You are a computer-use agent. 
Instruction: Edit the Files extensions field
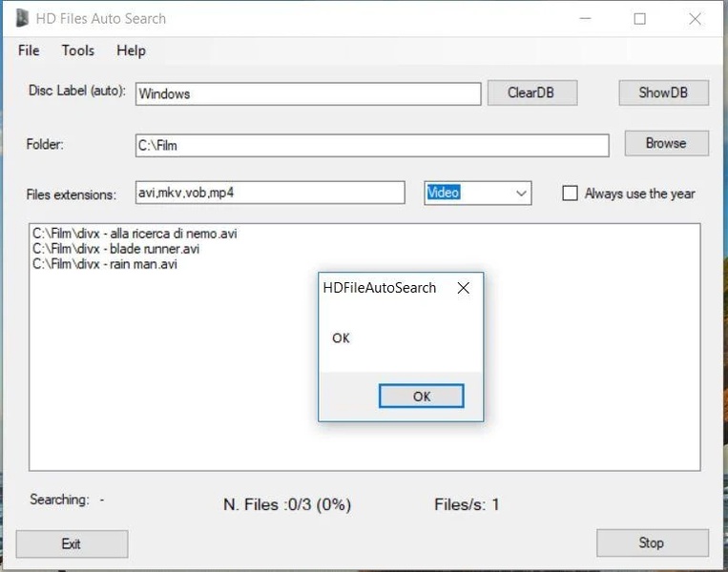click(x=270, y=193)
